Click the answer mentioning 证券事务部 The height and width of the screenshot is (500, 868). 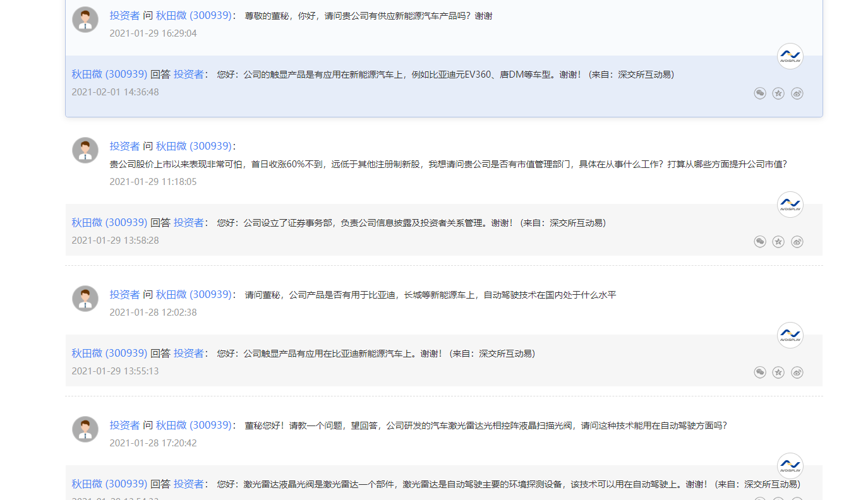[x=411, y=223]
